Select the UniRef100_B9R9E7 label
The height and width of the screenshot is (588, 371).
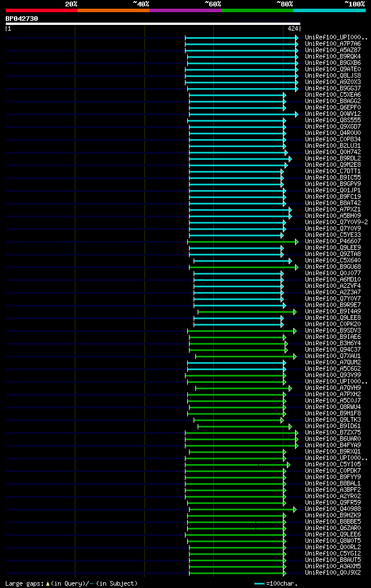click(x=333, y=305)
